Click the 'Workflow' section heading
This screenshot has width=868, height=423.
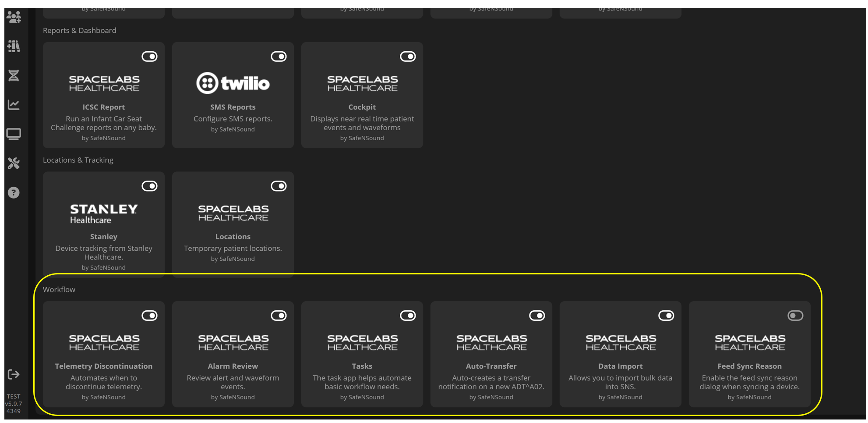(x=59, y=289)
